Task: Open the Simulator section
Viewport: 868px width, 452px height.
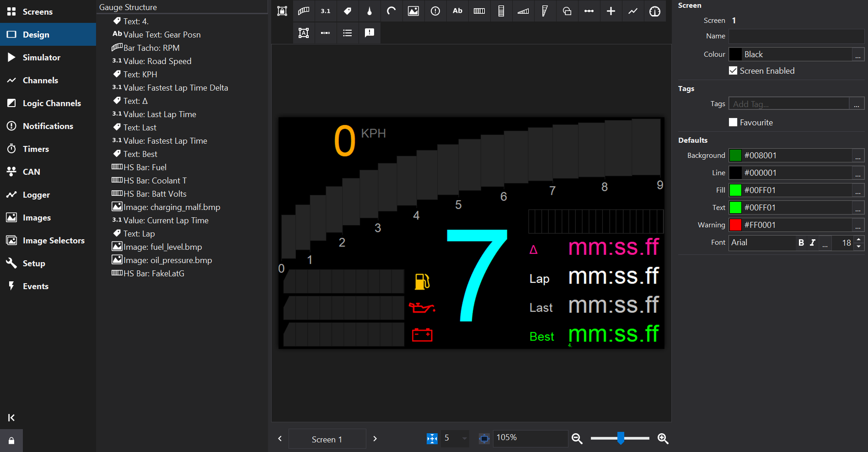Action: pos(41,58)
